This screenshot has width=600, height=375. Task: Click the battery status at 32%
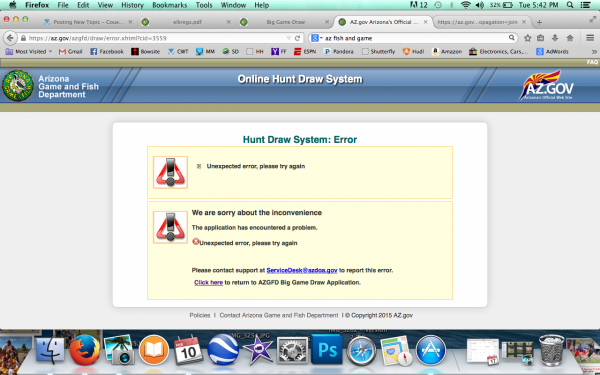501,5
